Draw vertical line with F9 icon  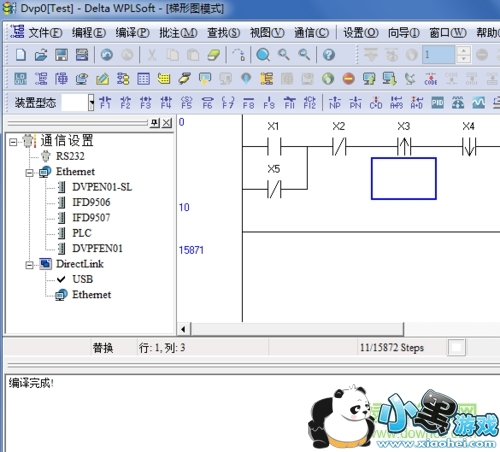269,103
